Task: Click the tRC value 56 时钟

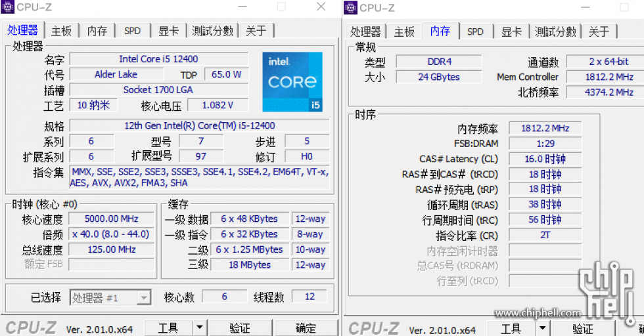Action: coord(545,219)
